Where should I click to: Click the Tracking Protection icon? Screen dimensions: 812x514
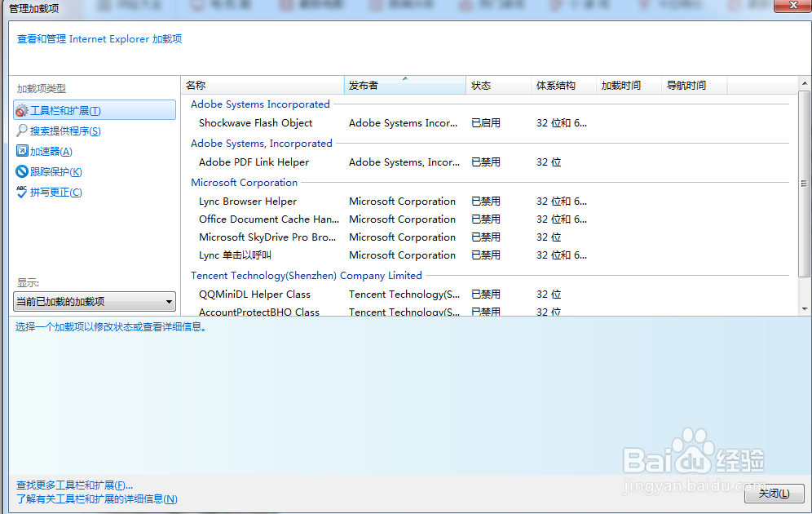[x=22, y=171]
